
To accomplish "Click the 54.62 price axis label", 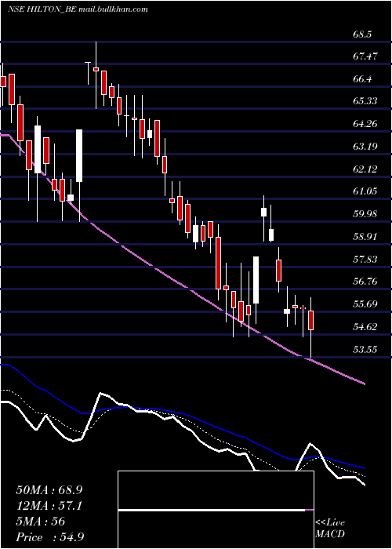I will pos(365,327).
